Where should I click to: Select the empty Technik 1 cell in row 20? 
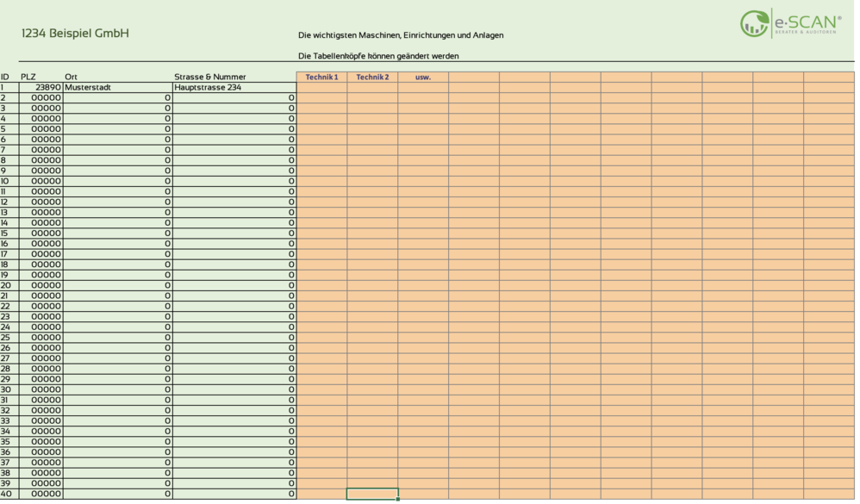tap(322, 285)
